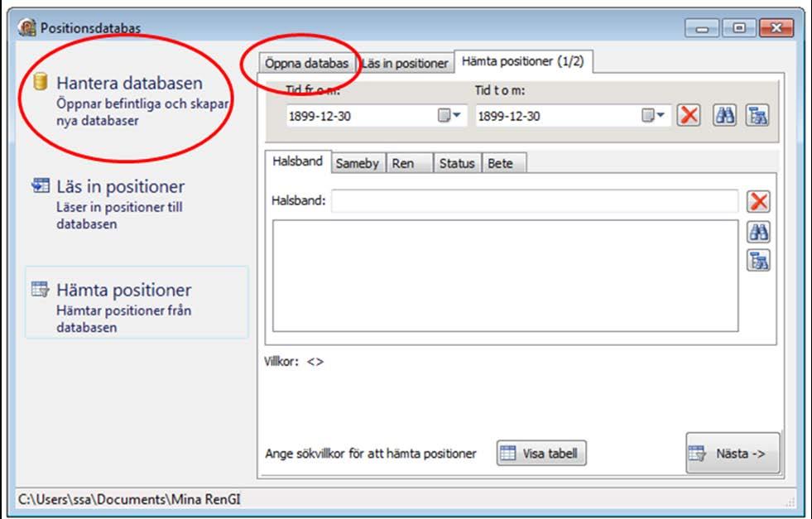The width and height of the screenshot is (812, 519).
Task: Open the Halsband sub-tab
Action: pos(298,161)
